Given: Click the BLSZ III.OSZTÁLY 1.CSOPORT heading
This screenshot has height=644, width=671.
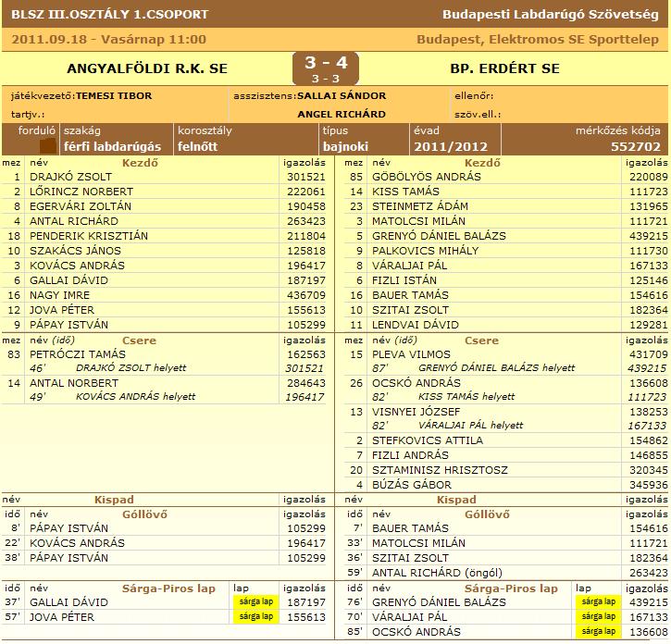Looking at the screenshot, I should coord(110,14).
